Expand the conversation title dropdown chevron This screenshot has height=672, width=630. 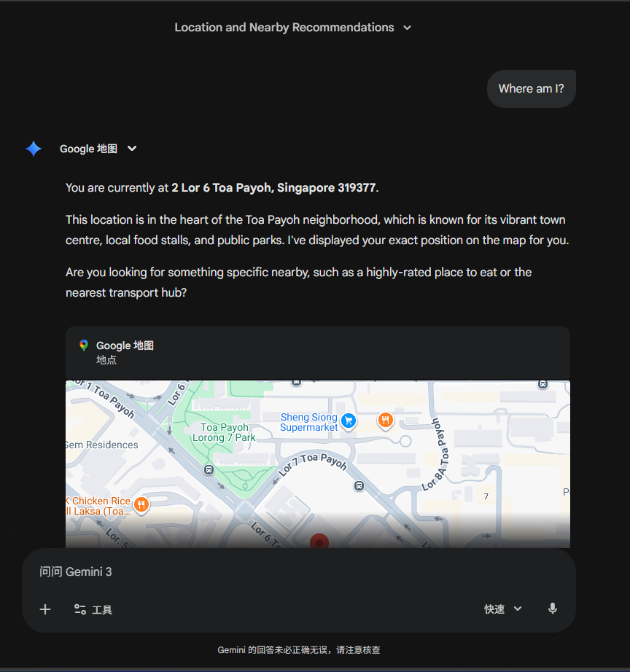coord(407,28)
